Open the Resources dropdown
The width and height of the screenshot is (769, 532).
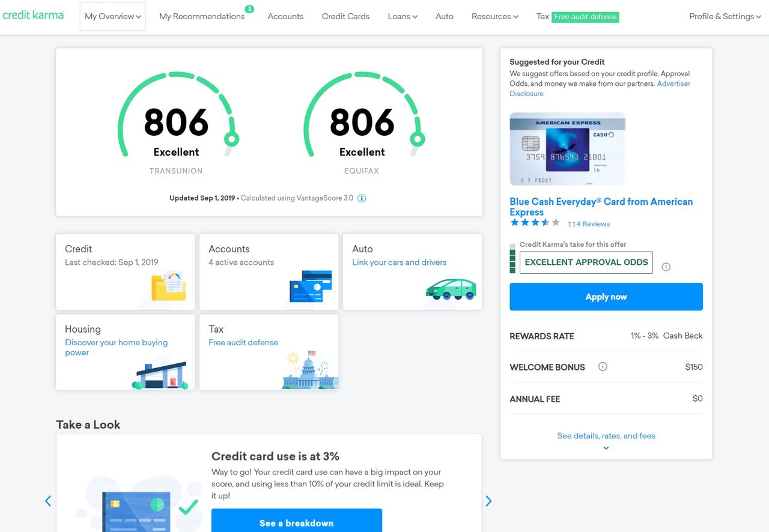495,16
